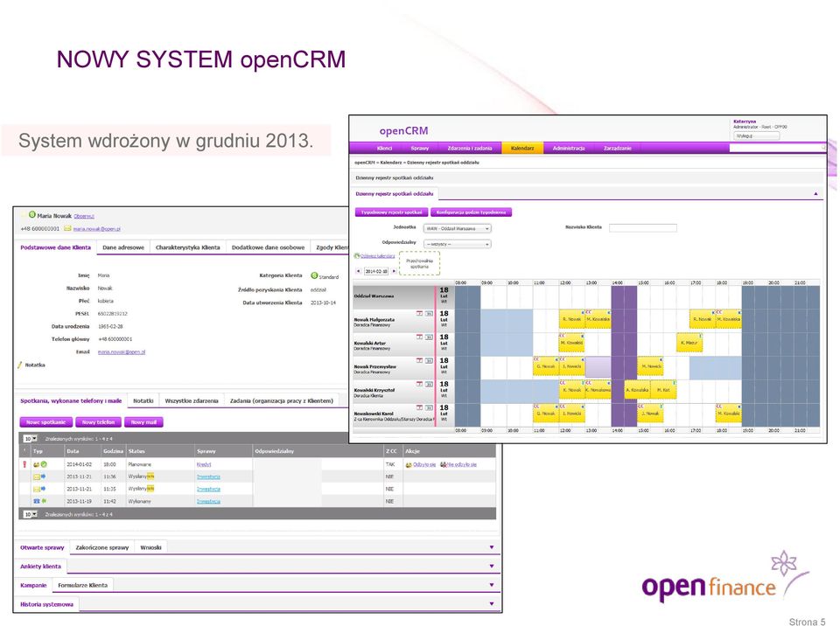
Task: Click the pencil icon beside Notatka
Action: pos(20,365)
